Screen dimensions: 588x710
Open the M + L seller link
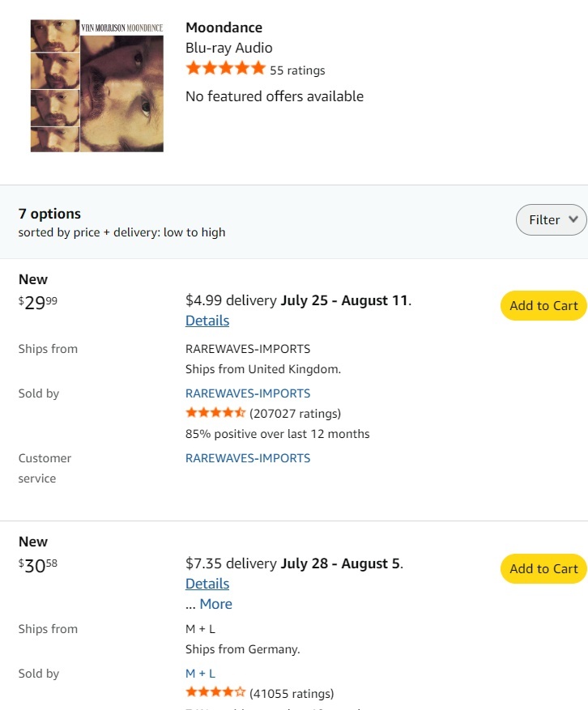(x=200, y=674)
